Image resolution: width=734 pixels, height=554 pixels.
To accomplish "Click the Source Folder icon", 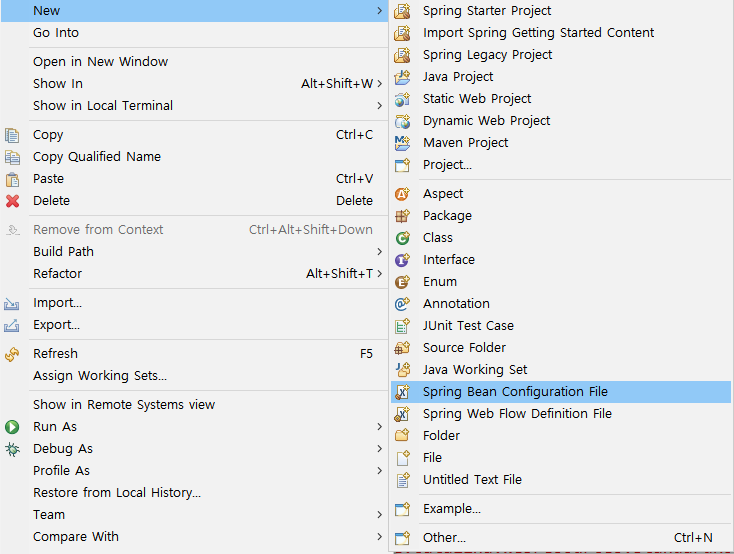I will 402,348.
